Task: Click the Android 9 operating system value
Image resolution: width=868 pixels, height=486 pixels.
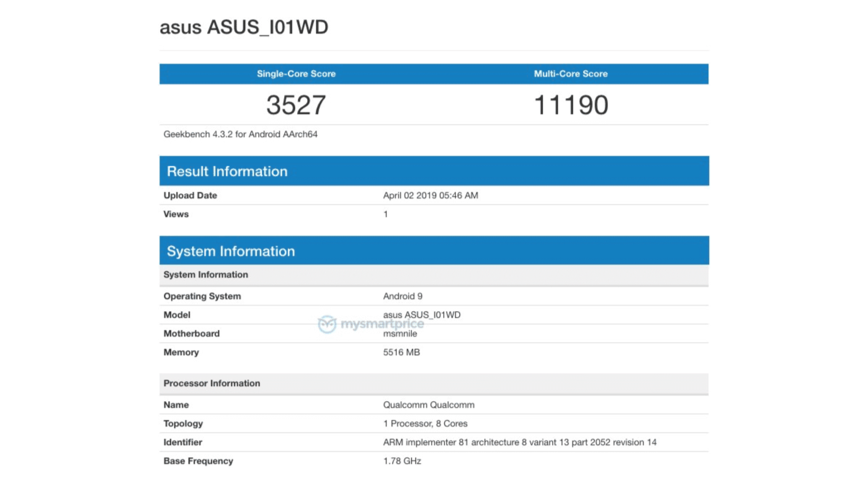Action: (x=403, y=296)
